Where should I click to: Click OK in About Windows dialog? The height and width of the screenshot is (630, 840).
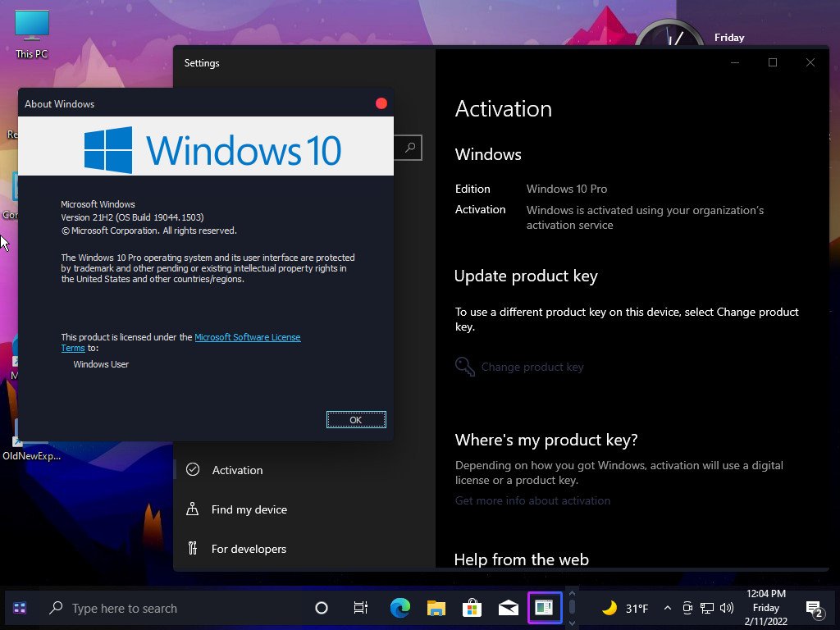tap(356, 420)
